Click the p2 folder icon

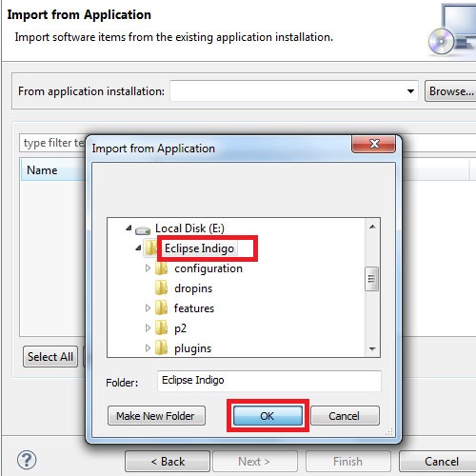161,328
